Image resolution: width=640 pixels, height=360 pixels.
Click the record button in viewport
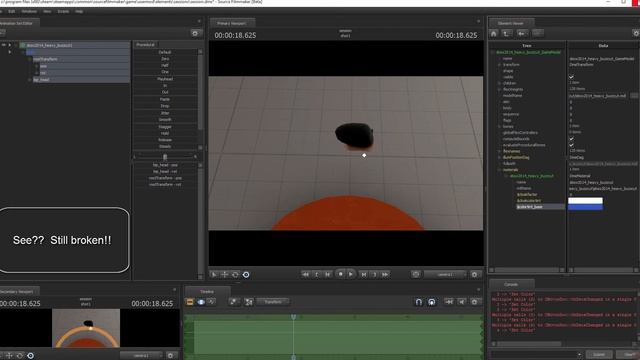(340, 274)
